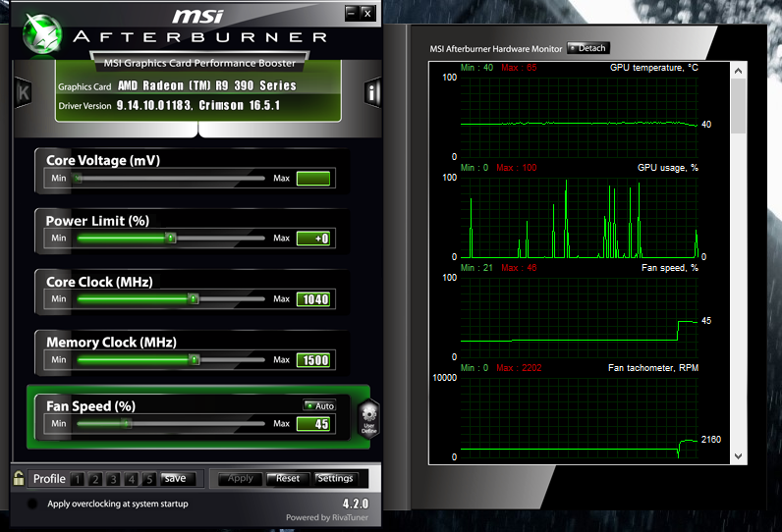The width and height of the screenshot is (782, 532).
Task: Click the Core Voltage value field
Action: [313, 179]
